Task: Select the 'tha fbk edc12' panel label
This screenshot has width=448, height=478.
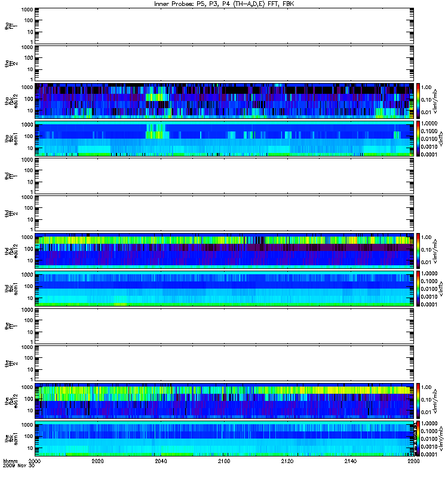Action: (11, 101)
